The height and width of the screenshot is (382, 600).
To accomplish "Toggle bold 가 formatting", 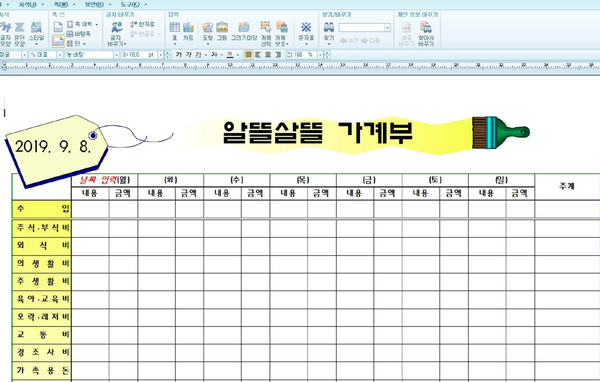I will pos(179,55).
